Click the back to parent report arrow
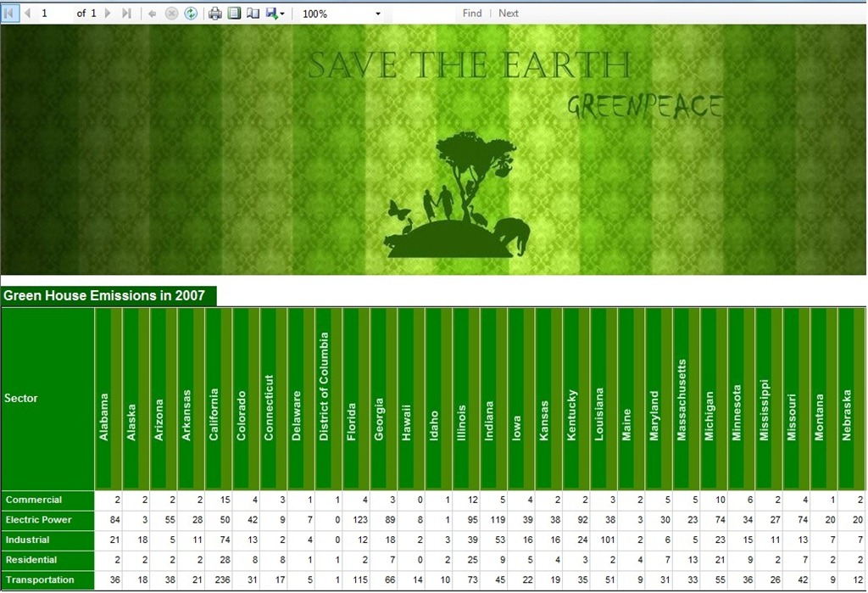Image resolution: width=868 pixels, height=593 pixels. (152, 14)
